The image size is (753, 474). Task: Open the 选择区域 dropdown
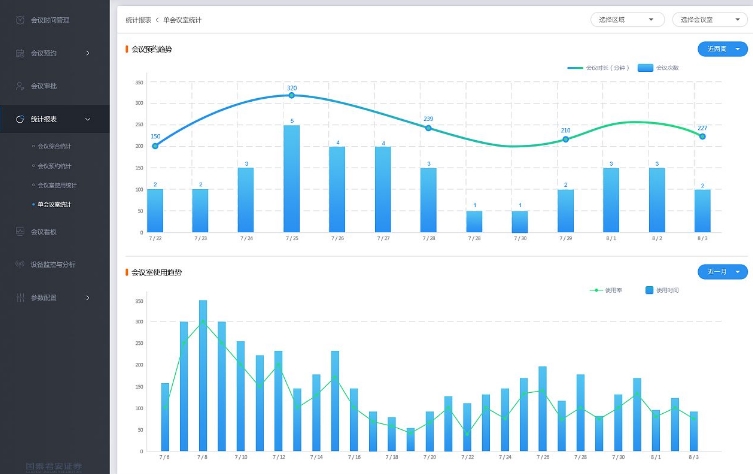click(627, 19)
